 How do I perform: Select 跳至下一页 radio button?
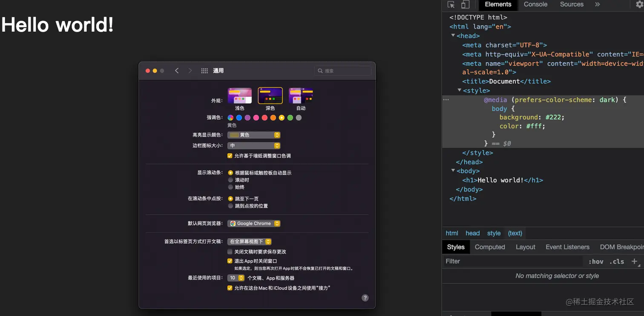point(230,199)
